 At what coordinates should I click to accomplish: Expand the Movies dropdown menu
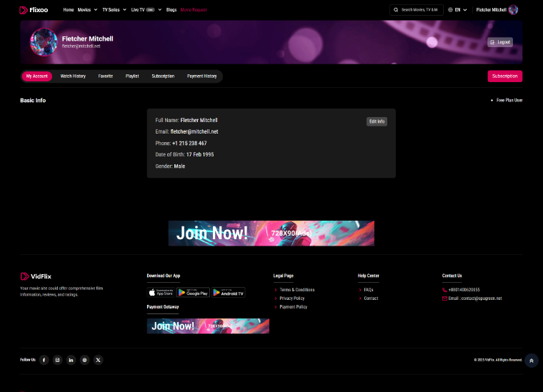tap(86, 10)
